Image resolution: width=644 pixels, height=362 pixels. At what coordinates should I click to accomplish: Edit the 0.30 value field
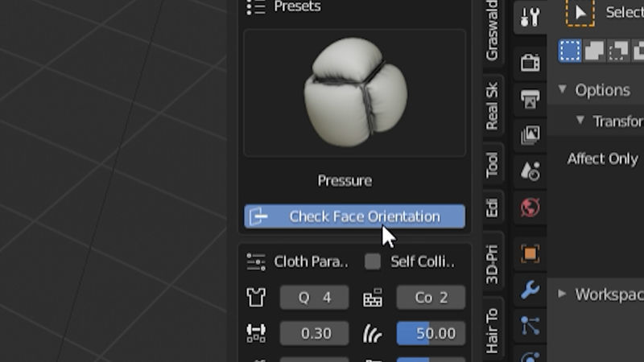coord(314,333)
